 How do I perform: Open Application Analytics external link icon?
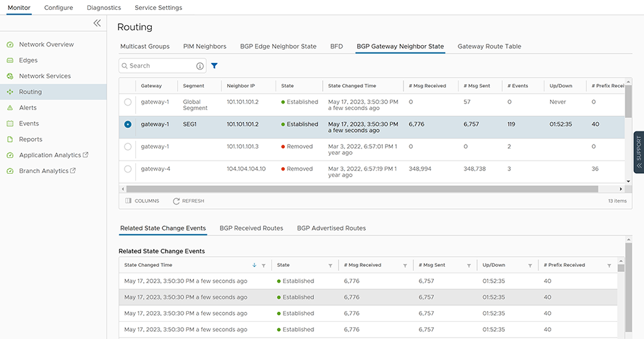pyautogui.click(x=85, y=155)
